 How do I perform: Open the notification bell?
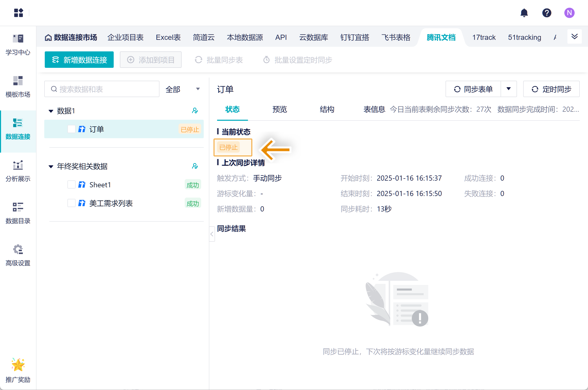tap(524, 13)
